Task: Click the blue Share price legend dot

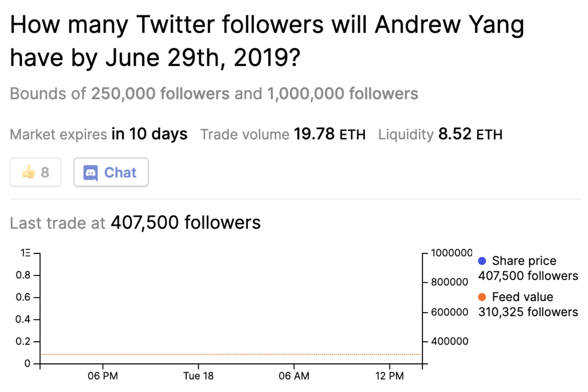Action: tap(482, 261)
